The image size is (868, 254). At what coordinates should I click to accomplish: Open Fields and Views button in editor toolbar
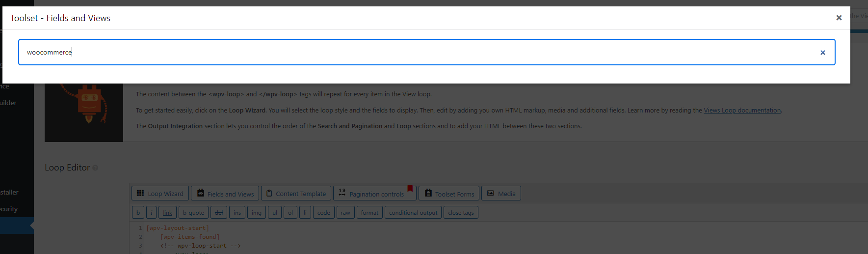pos(225,193)
